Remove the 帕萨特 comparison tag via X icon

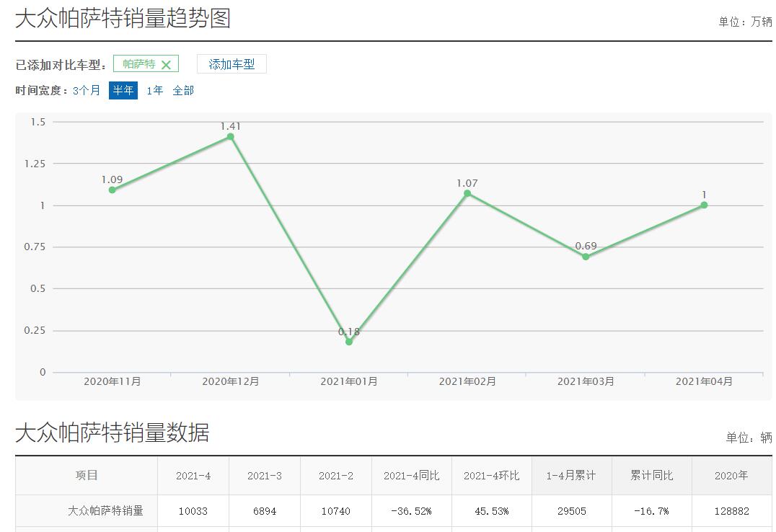(x=166, y=65)
